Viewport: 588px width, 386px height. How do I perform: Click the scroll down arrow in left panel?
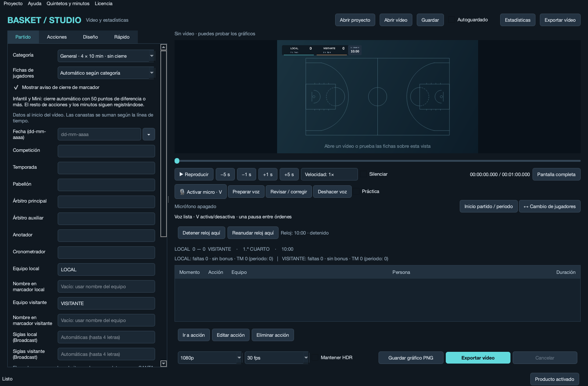tap(164, 364)
